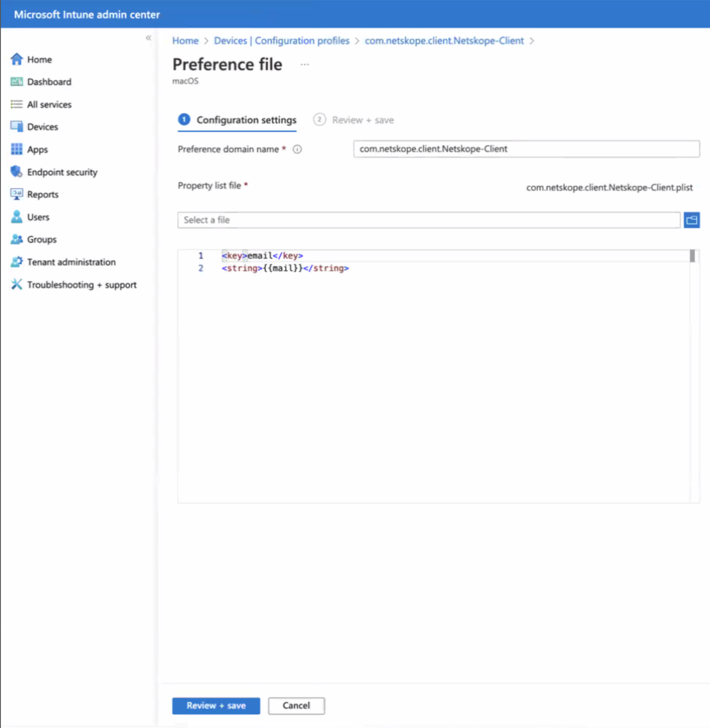Click line number 2 in editor
The width and height of the screenshot is (710, 728).
(201, 268)
